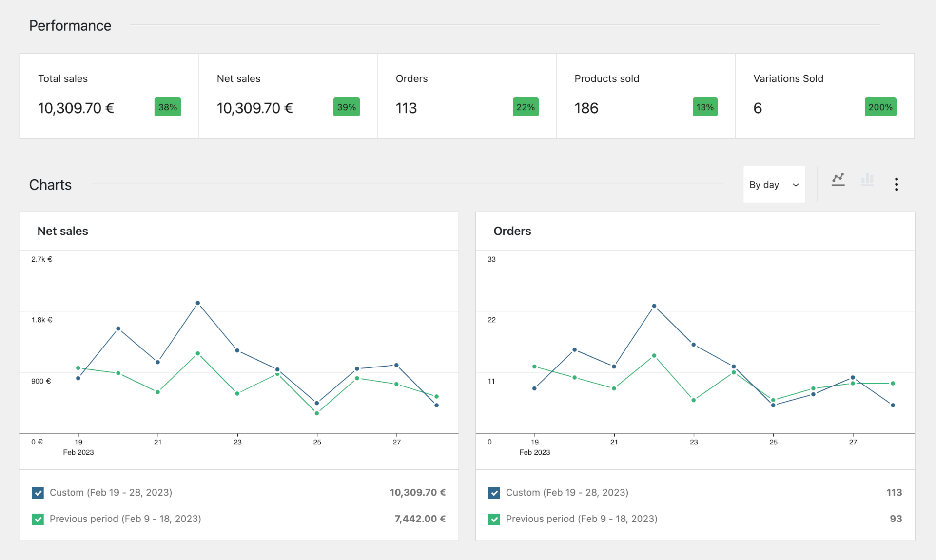
Task: Click the 22% badge on Orders
Action: (526, 107)
